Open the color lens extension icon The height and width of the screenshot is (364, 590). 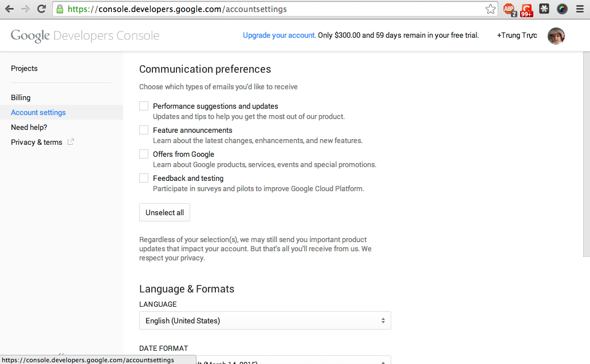[562, 9]
